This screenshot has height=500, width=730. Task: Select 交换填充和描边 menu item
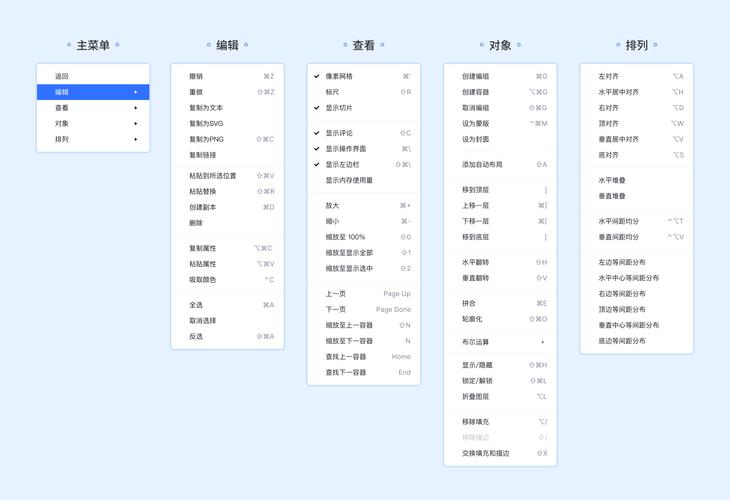tap(485, 453)
